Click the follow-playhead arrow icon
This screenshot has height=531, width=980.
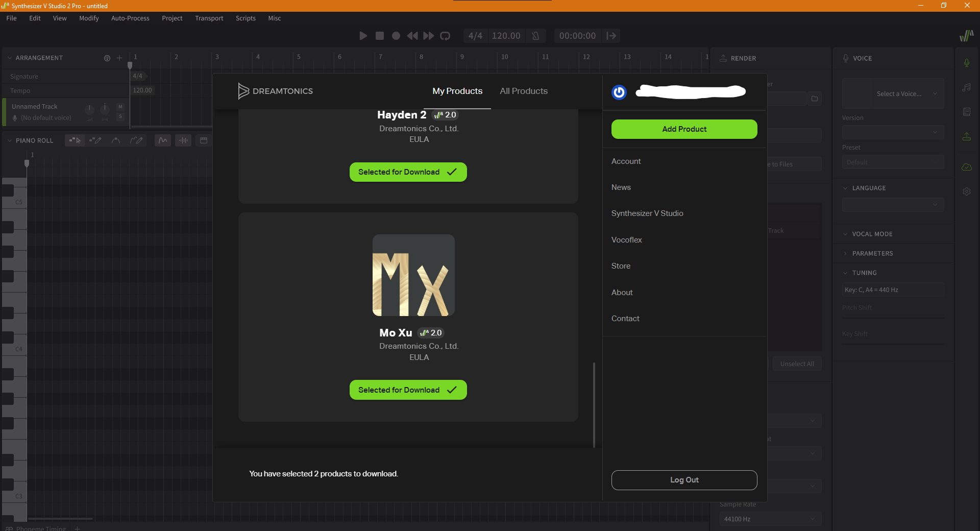pos(611,36)
